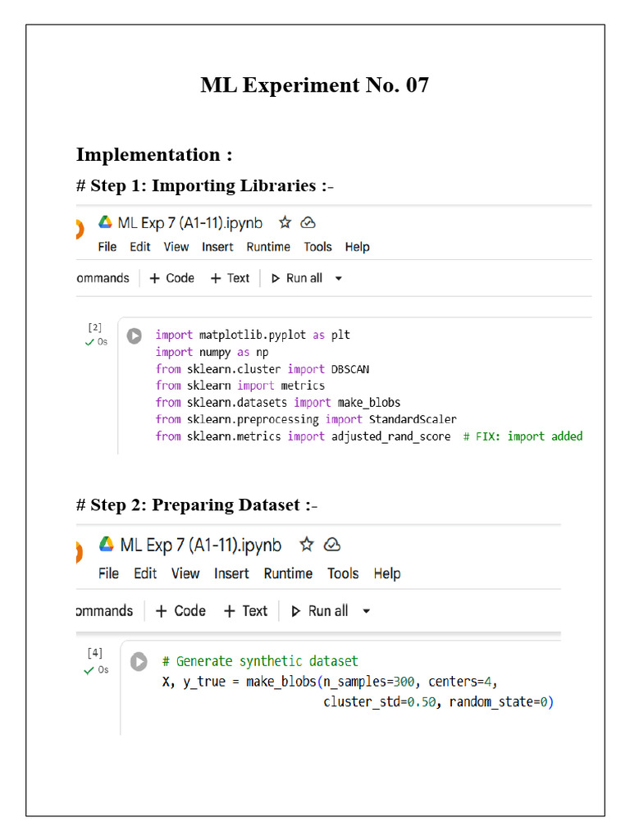Open Runtime menu in Step 2 notebook
Screen dimensions: 630x840
pos(288,573)
